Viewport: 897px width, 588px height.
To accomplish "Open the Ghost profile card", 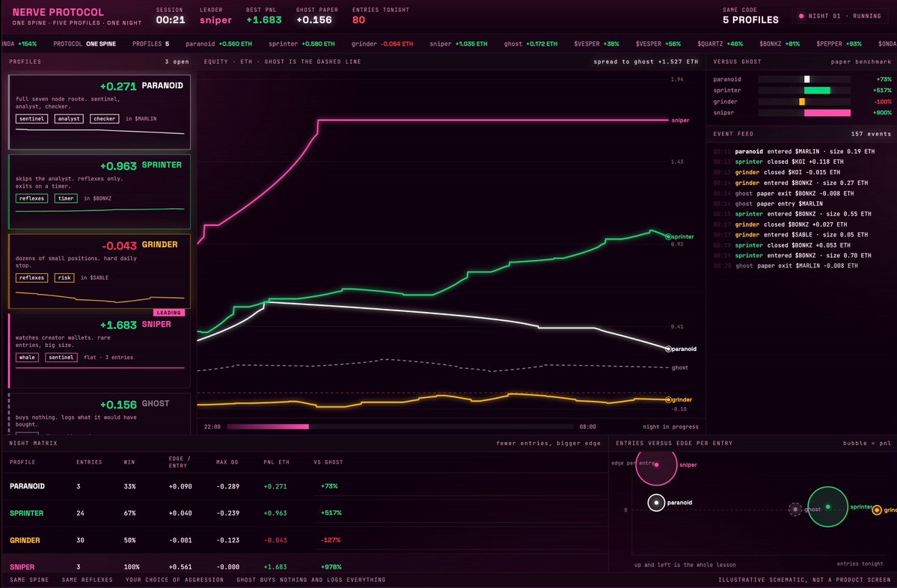I will click(100, 414).
